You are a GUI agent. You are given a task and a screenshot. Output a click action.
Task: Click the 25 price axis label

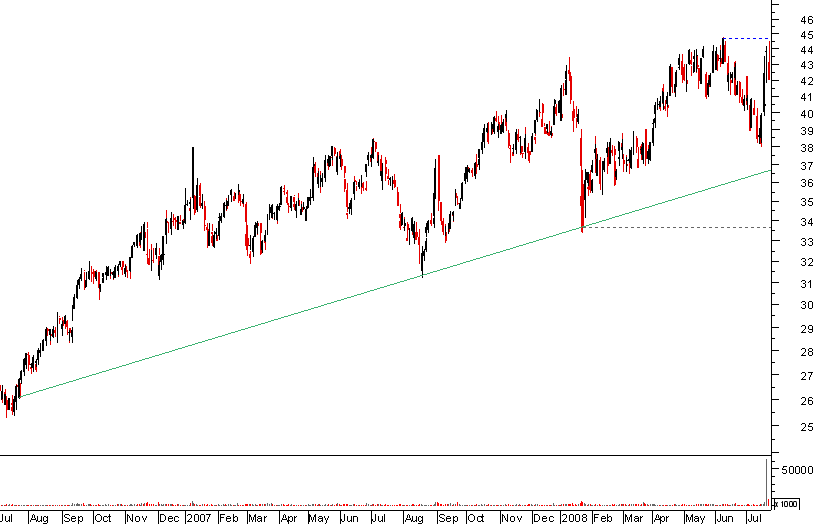point(807,427)
